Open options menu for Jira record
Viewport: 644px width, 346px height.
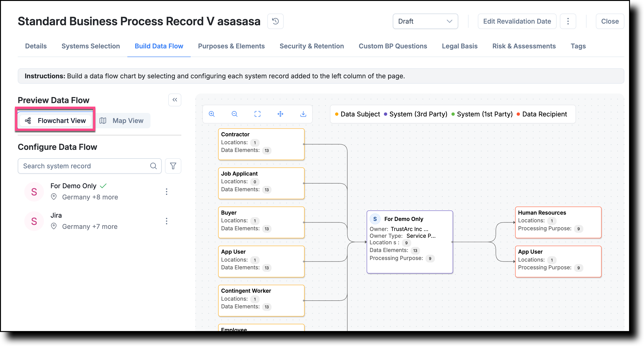[x=167, y=221]
